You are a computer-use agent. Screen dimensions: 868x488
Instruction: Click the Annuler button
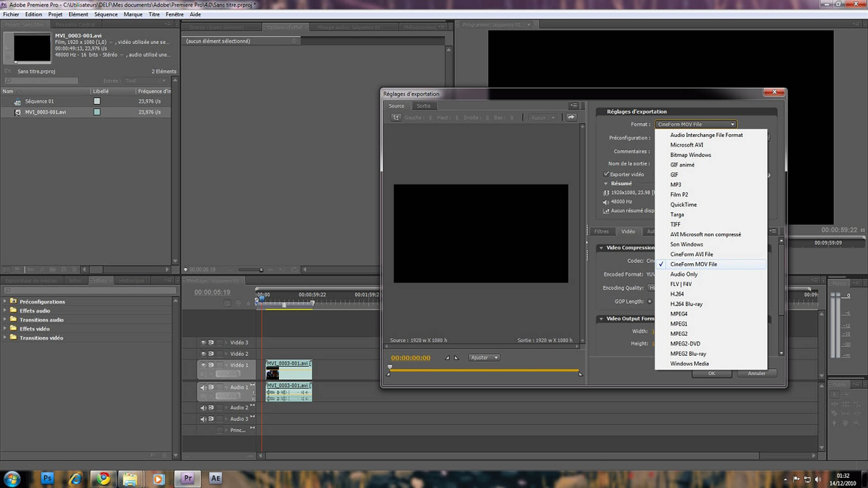click(756, 373)
